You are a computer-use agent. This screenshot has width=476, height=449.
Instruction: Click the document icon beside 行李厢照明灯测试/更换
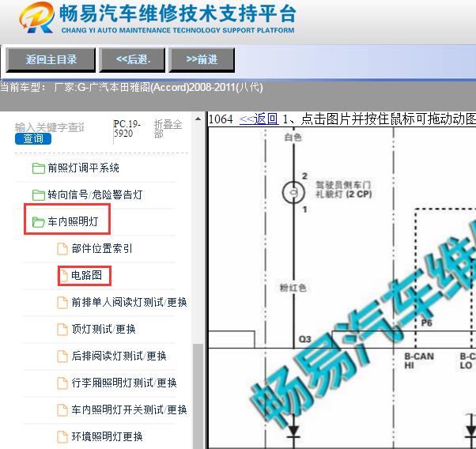click(x=62, y=383)
